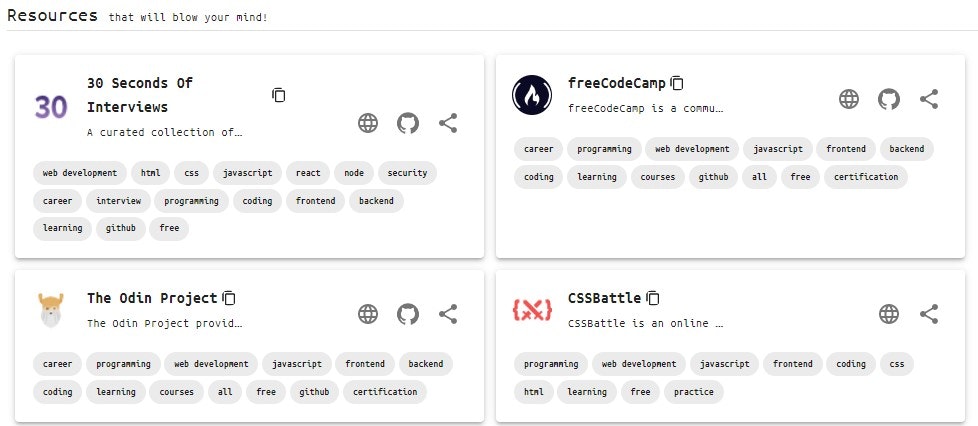This screenshot has height=426, width=978.
Task: Click career tag on freeCodeCamp card
Action: coord(538,149)
